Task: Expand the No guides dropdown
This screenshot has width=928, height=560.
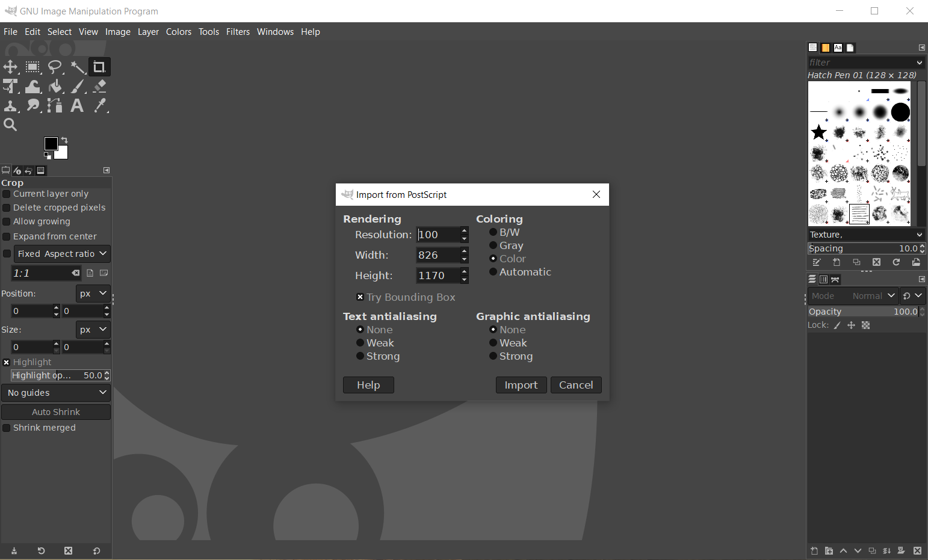Action: (x=56, y=393)
